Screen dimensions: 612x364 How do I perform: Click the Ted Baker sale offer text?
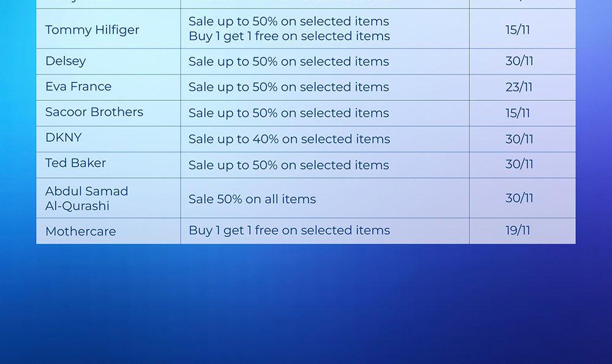[x=289, y=165]
